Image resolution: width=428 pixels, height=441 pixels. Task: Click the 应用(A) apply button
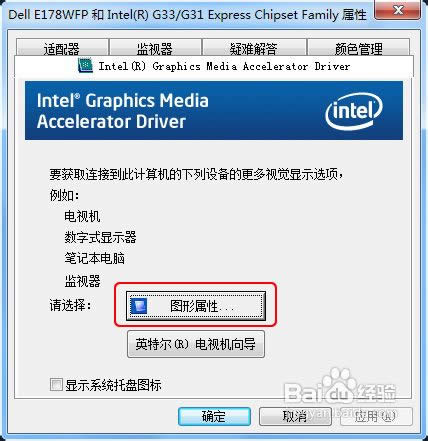click(x=376, y=416)
